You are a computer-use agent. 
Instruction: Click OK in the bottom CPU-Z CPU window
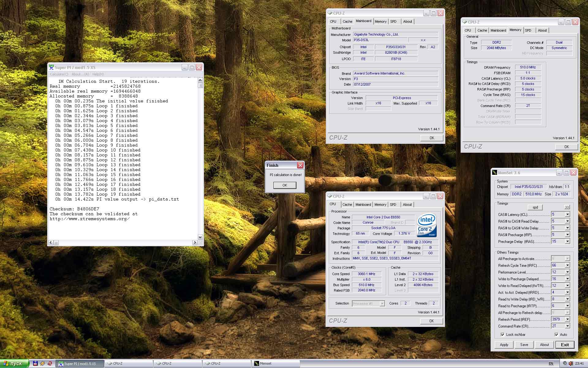tap(432, 321)
